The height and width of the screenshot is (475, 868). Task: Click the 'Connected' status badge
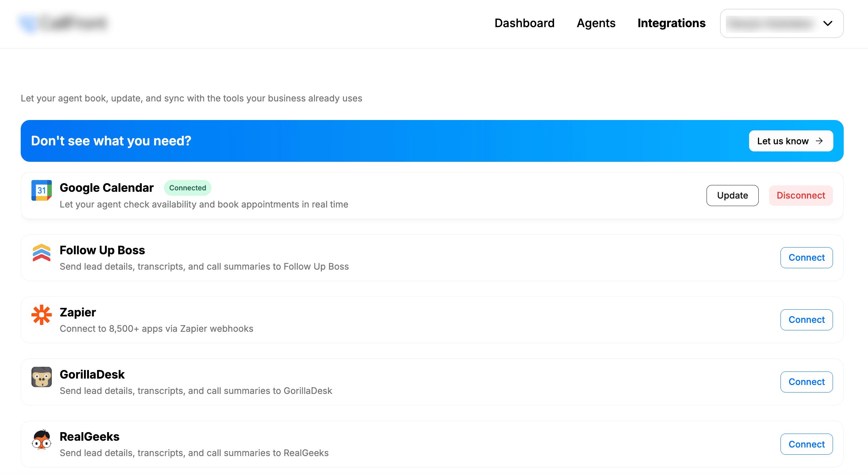[188, 188]
